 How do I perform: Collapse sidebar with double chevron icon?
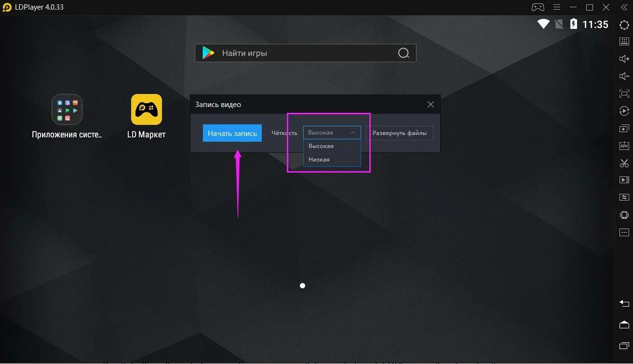click(625, 7)
